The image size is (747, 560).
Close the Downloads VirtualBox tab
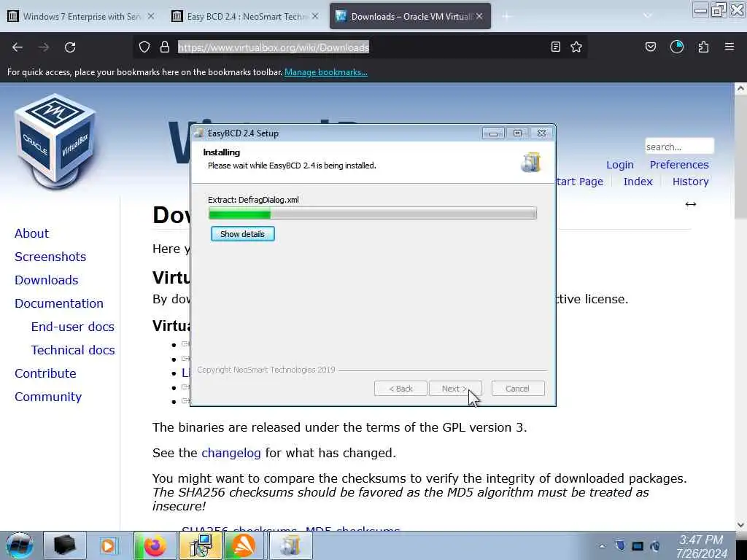479,16
